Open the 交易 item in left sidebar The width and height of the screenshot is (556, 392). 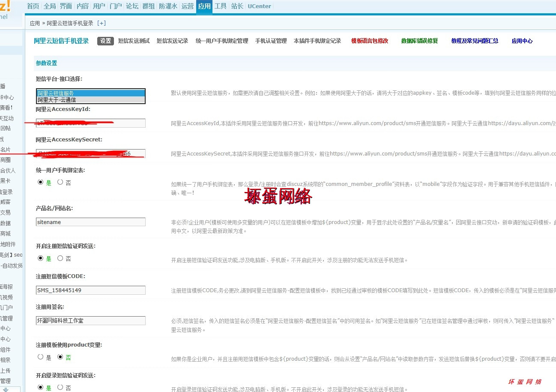pyautogui.click(x=5, y=212)
